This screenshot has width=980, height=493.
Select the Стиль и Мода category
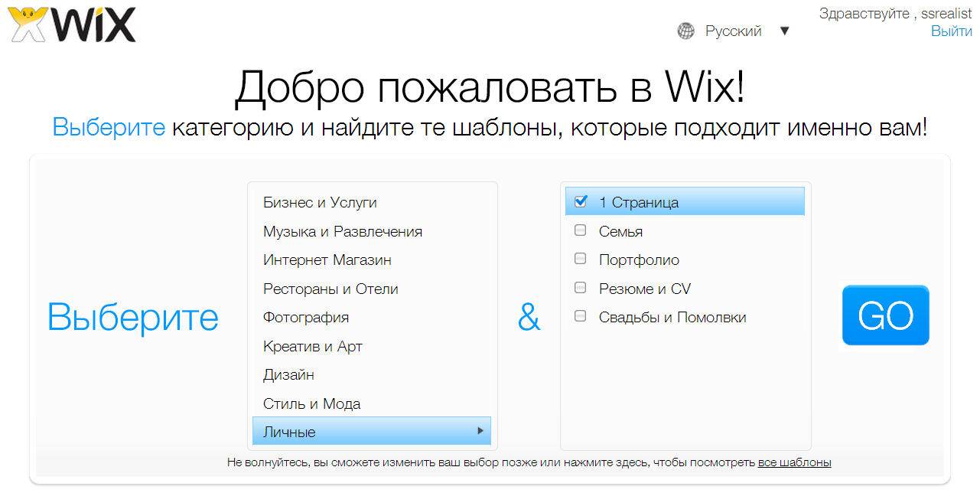372,403
